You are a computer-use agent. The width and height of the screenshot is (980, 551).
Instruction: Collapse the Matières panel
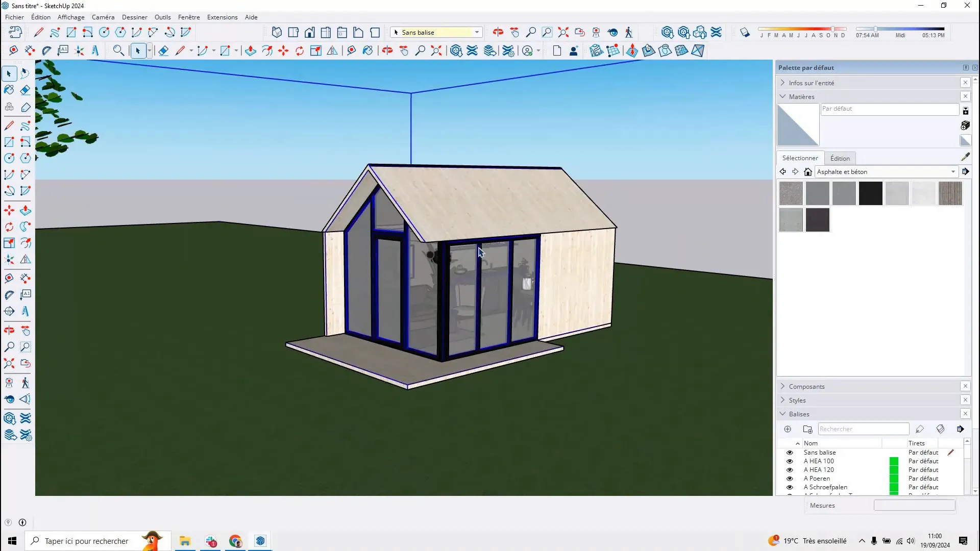point(782,96)
